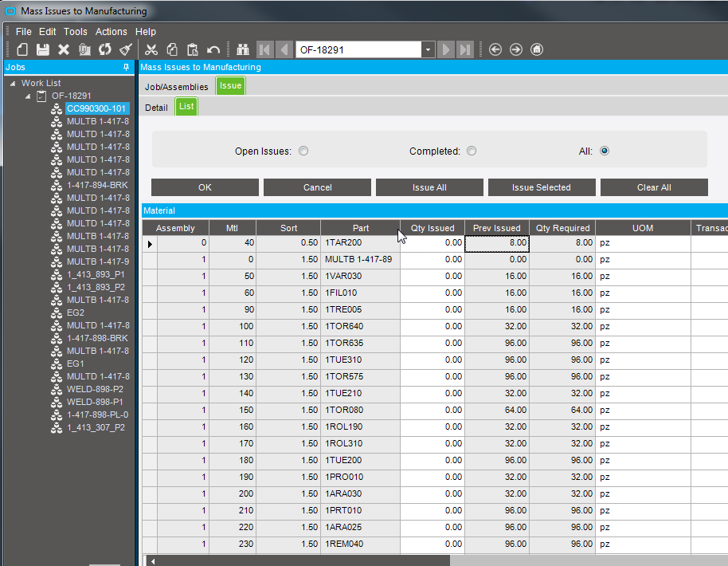
Task: Go to first record navigation icon
Action: pos(264,49)
